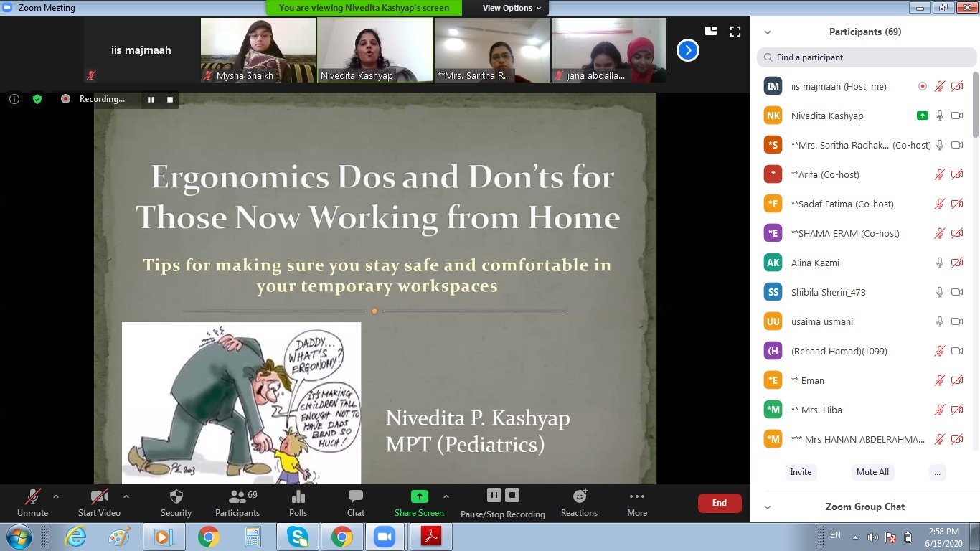Open the Windows Start button
Screen dimensions: 980x551
point(18,537)
